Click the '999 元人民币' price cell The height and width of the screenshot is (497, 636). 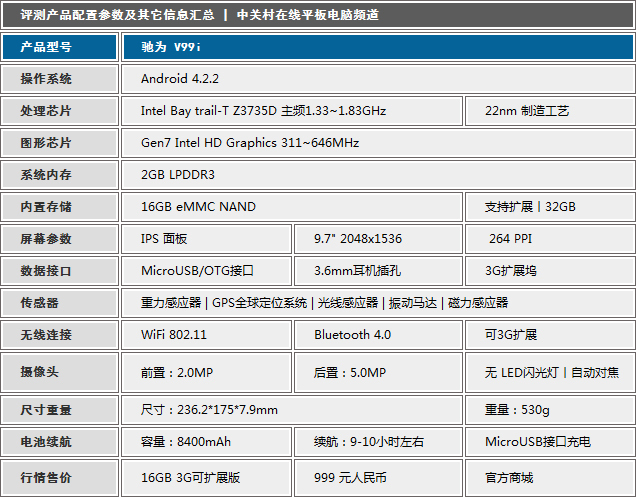pos(379,478)
